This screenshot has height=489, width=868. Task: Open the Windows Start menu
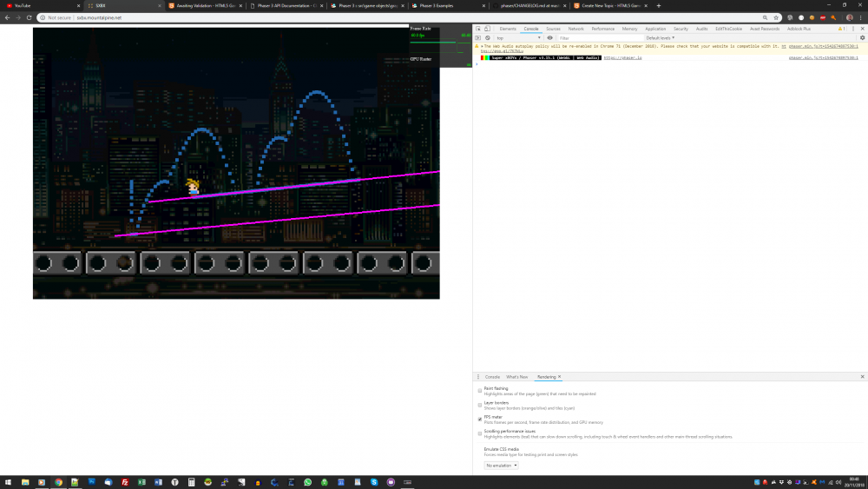[8, 482]
